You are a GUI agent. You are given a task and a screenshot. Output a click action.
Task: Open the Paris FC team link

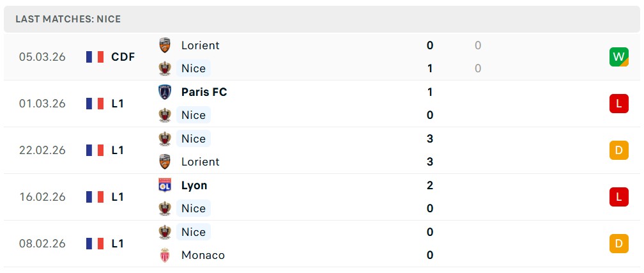click(204, 92)
